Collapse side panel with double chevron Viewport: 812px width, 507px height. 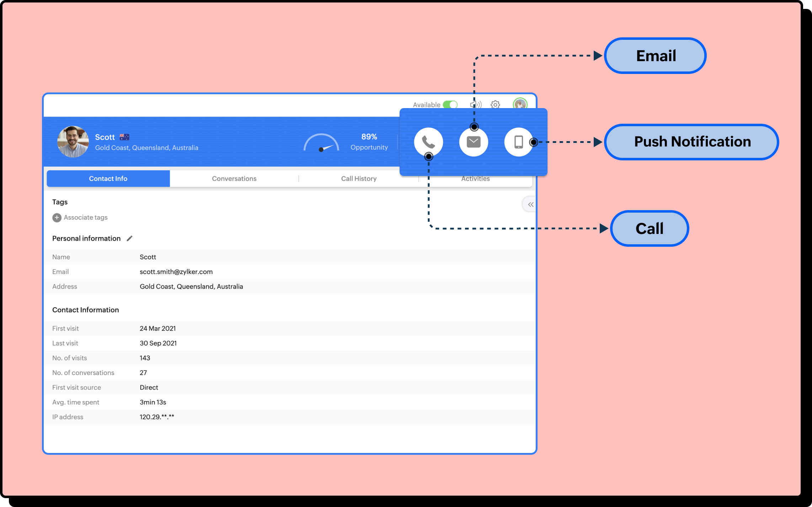[530, 204]
